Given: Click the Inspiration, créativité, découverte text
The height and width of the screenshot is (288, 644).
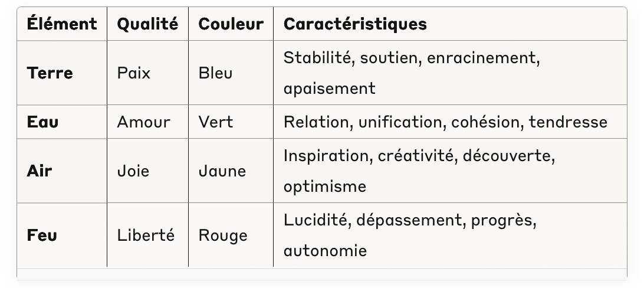Looking at the screenshot, I should [x=419, y=156].
